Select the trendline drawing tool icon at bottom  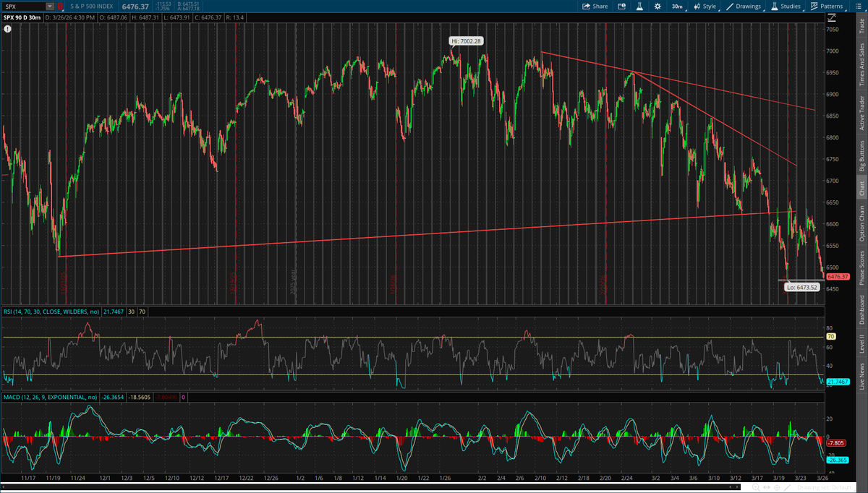pyautogui.click(x=787, y=488)
